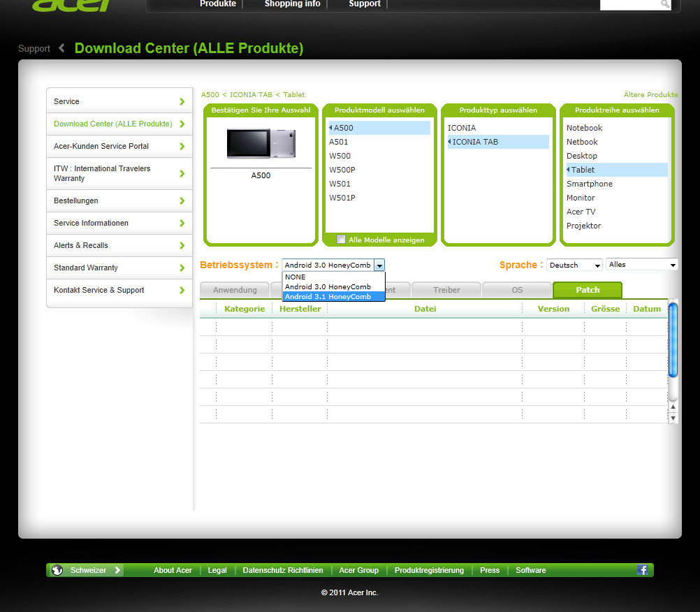Image resolution: width=700 pixels, height=612 pixels.
Task: Select NONE in the operating system list
Action: tap(333, 277)
